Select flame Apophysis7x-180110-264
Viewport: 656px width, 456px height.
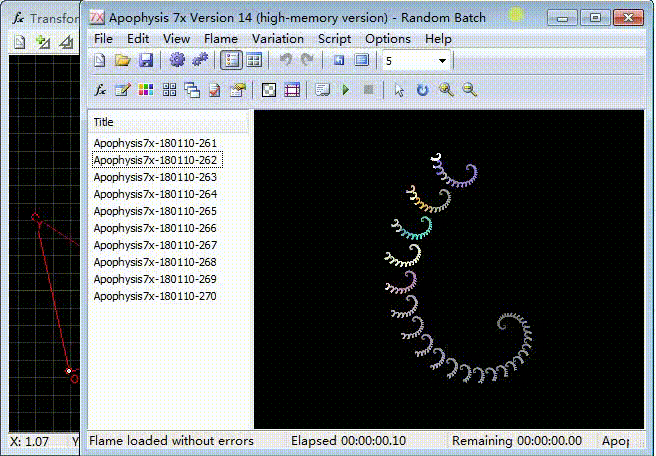(x=155, y=194)
